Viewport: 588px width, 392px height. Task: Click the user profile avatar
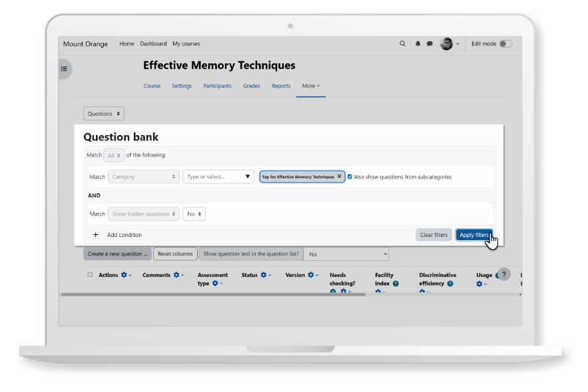click(x=445, y=43)
